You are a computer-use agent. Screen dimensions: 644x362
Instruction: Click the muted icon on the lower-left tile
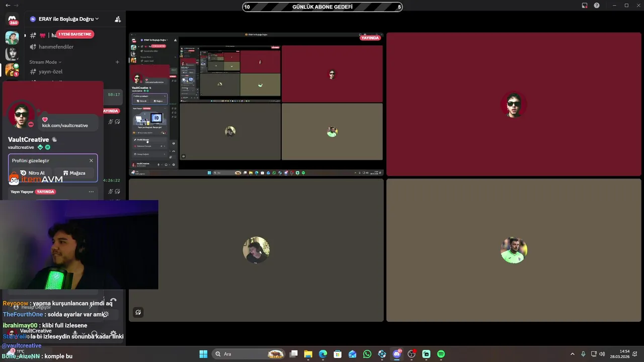(x=138, y=312)
